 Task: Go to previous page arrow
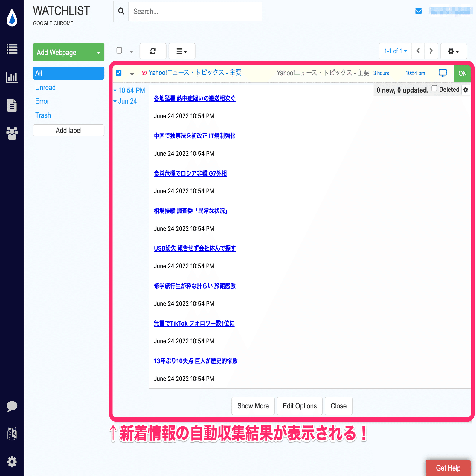pos(418,51)
